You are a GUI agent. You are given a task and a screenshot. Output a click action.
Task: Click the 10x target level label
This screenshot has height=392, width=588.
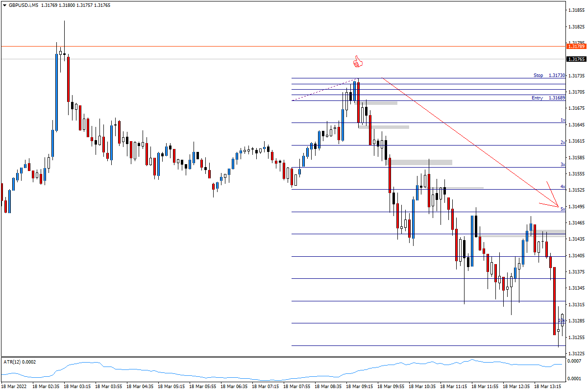point(562,320)
